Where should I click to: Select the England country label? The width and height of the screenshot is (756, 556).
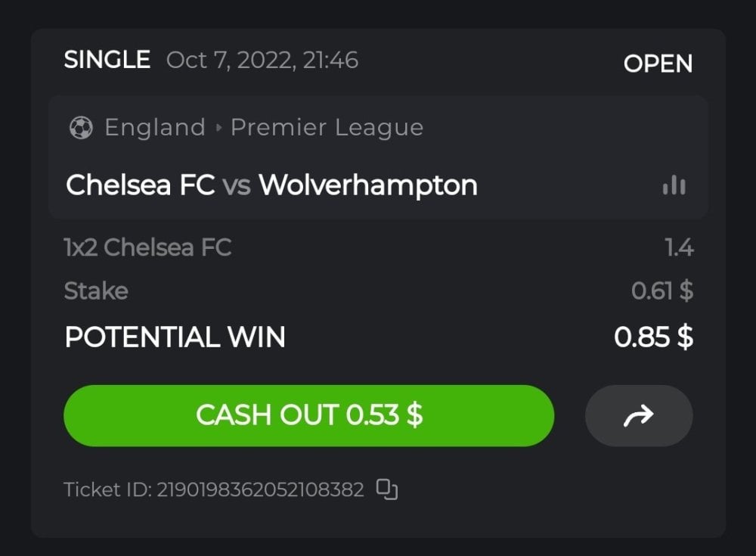pyautogui.click(x=155, y=128)
